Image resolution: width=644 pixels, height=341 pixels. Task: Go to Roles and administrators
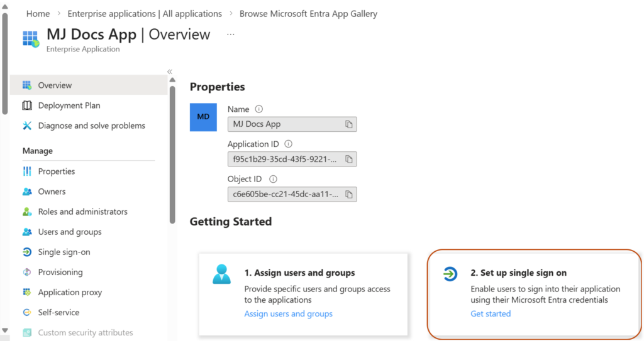[x=82, y=212]
